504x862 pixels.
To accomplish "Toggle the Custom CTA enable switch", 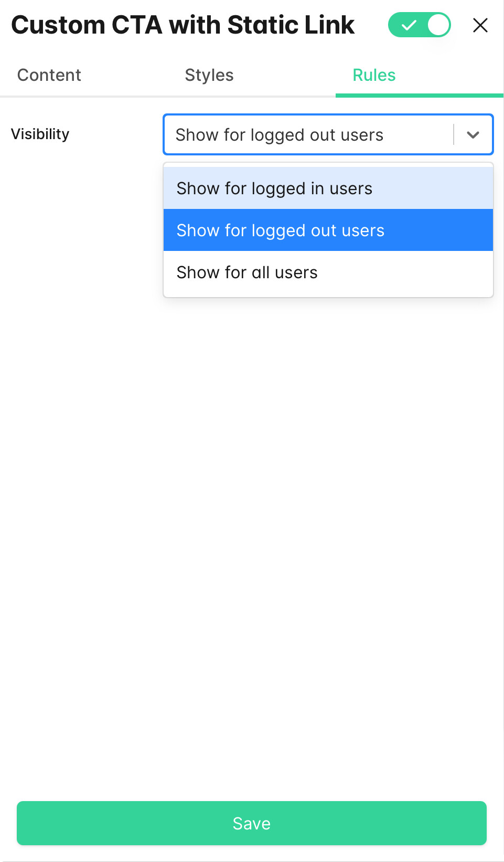I will 419,25.
